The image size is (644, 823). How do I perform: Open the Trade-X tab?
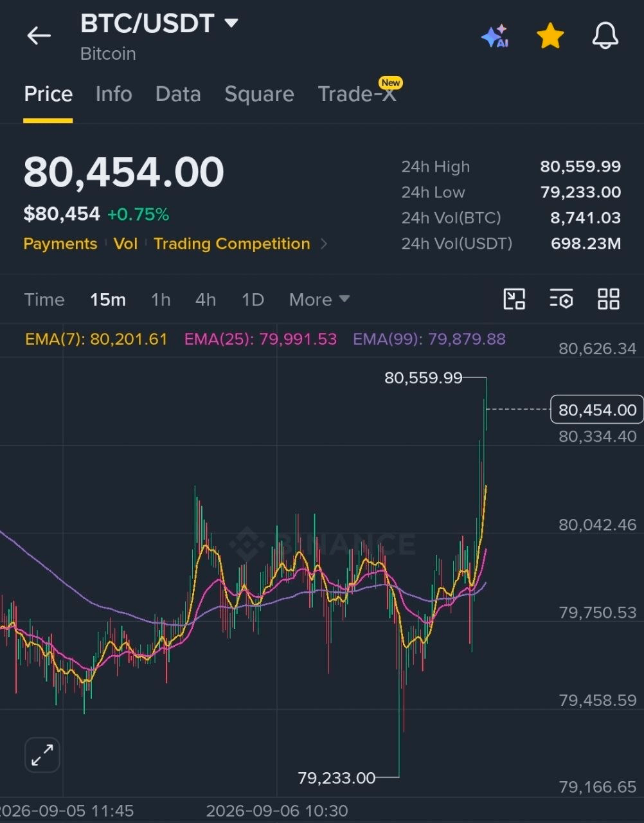(x=357, y=94)
